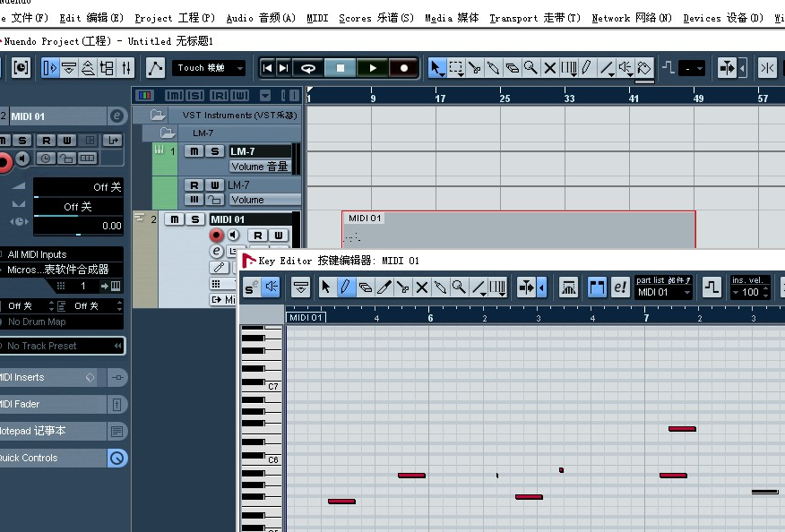Select the arrow selection tool in Key Editor

coord(326,287)
